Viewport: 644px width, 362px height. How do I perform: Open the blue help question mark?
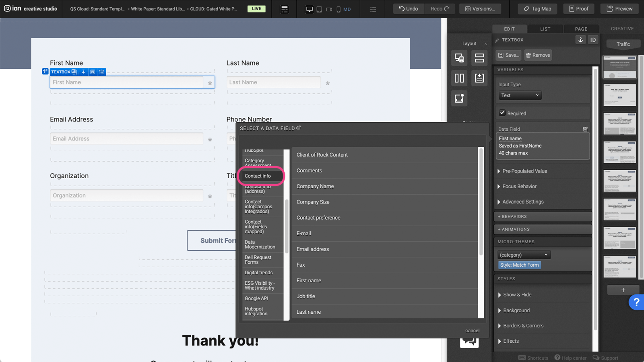636,302
